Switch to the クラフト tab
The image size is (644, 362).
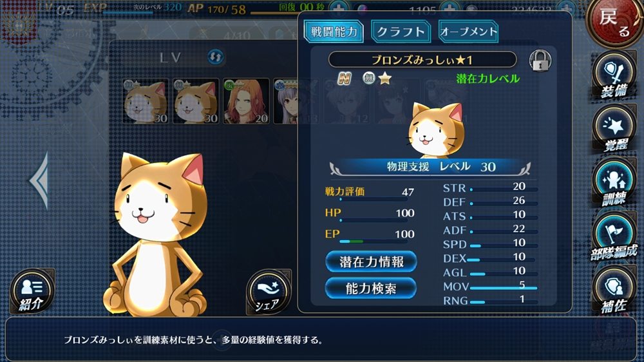point(401,32)
